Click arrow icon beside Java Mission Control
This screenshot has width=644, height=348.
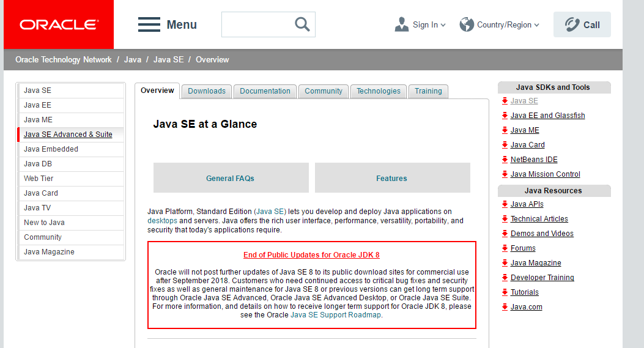tap(505, 174)
